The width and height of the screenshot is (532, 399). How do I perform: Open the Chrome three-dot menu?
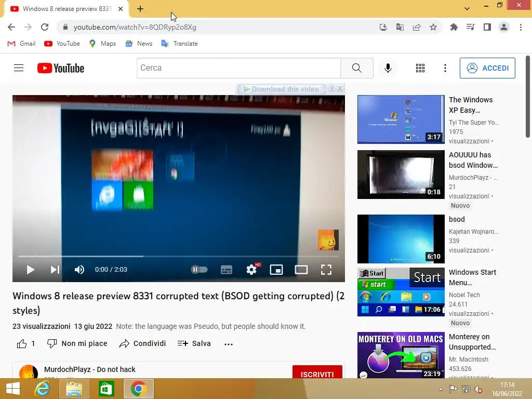(x=521, y=27)
